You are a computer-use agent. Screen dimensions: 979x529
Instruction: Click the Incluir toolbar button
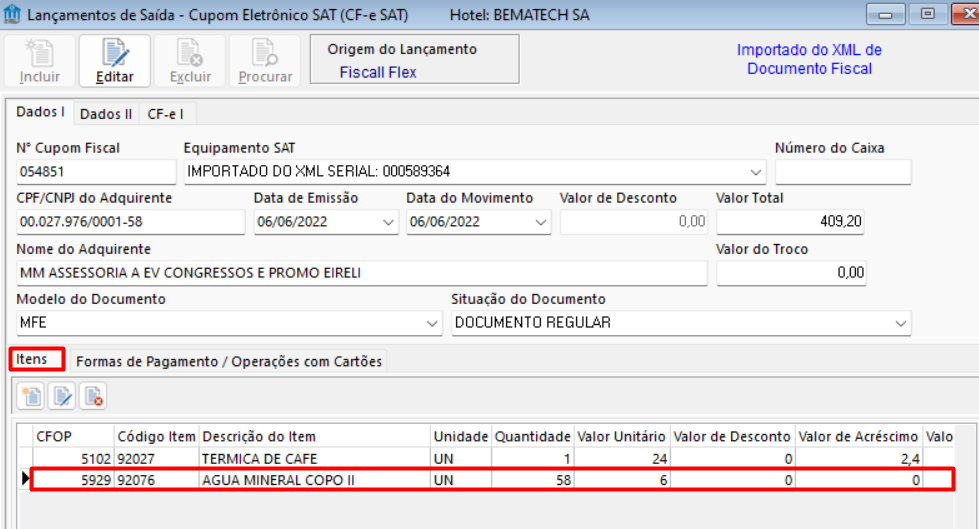coord(40,61)
